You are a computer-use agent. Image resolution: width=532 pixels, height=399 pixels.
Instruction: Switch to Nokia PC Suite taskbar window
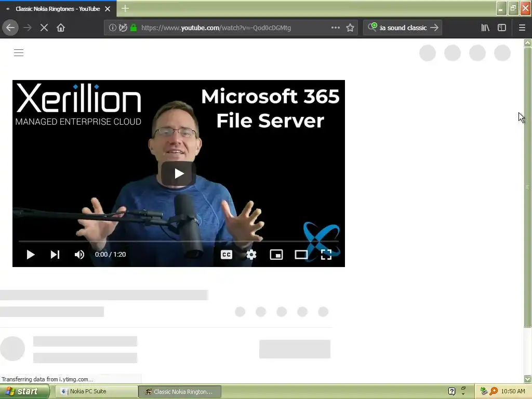[97, 392]
